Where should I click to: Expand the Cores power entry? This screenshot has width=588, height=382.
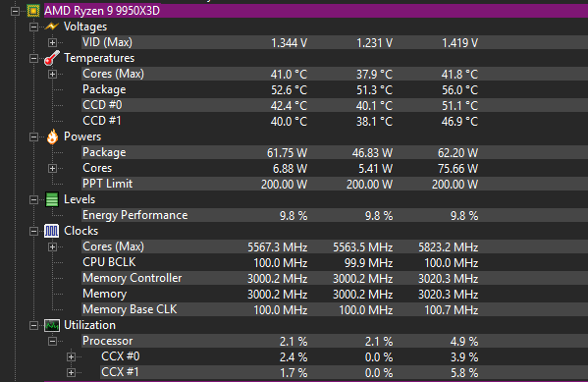(x=52, y=169)
